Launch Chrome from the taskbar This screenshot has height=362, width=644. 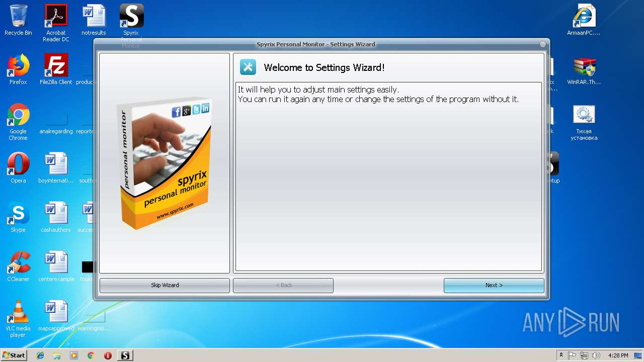[x=91, y=355]
